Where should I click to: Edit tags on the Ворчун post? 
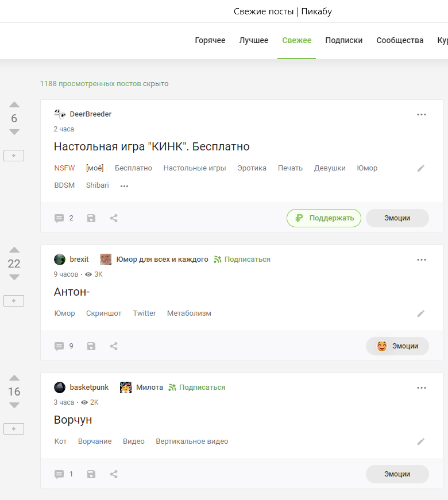[421, 441]
